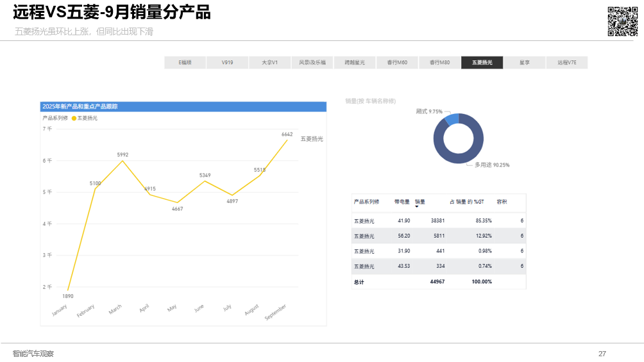Click the 总计 total row label

coord(359,282)
